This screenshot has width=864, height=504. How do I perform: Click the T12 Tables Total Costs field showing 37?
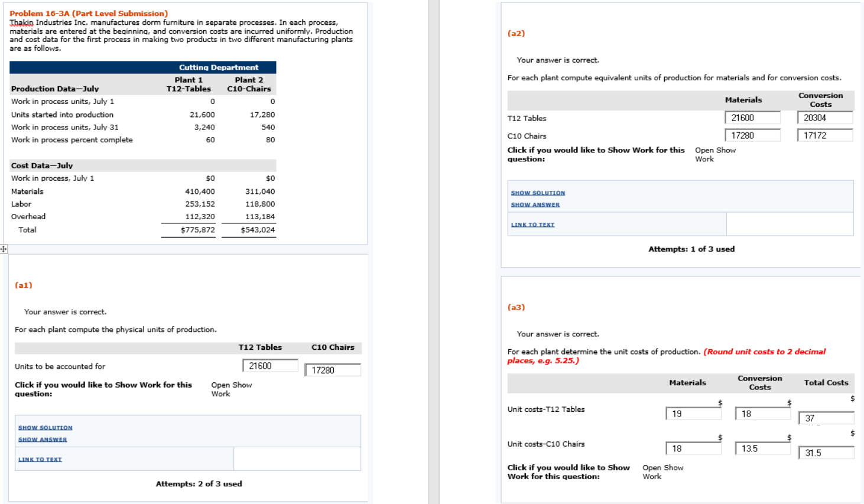[826, 418]
